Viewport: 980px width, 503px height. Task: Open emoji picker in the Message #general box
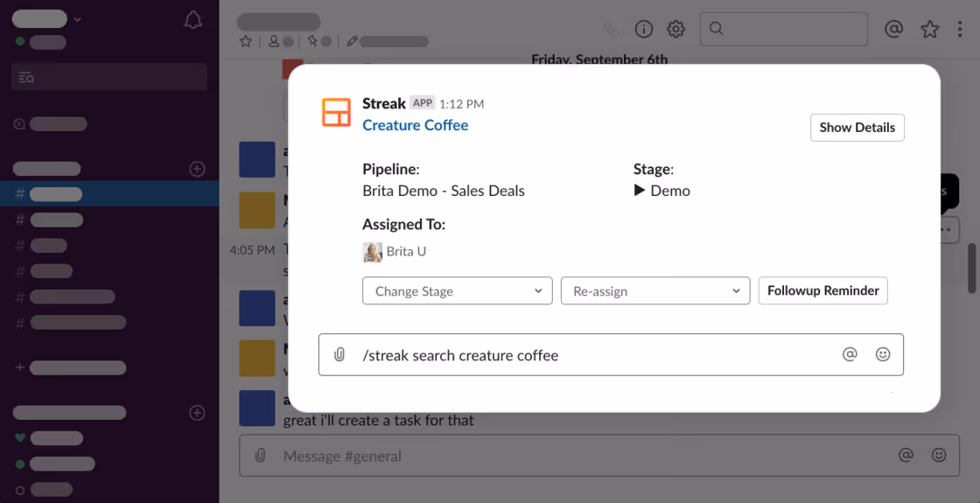pos(939,455)
